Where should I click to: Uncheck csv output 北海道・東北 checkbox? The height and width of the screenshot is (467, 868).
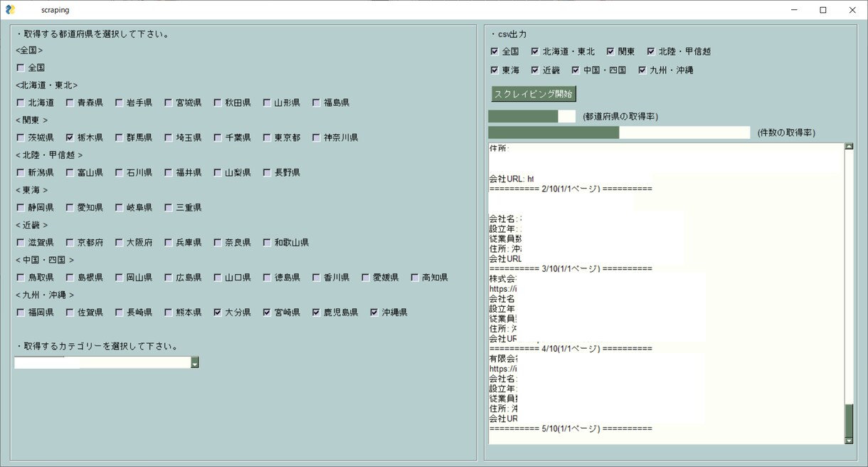point(535,51)
